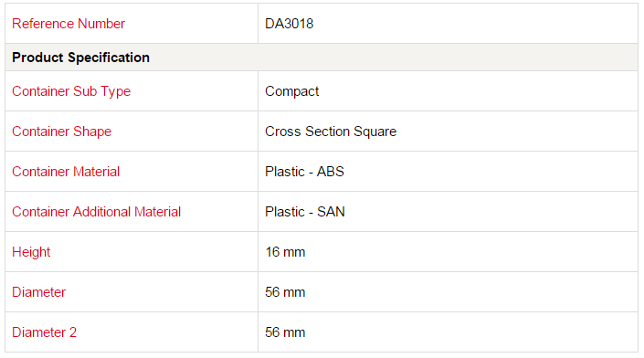Select the Cross Section Square value
This screenshot has height=358, width=644.
(x=331, y=132)
